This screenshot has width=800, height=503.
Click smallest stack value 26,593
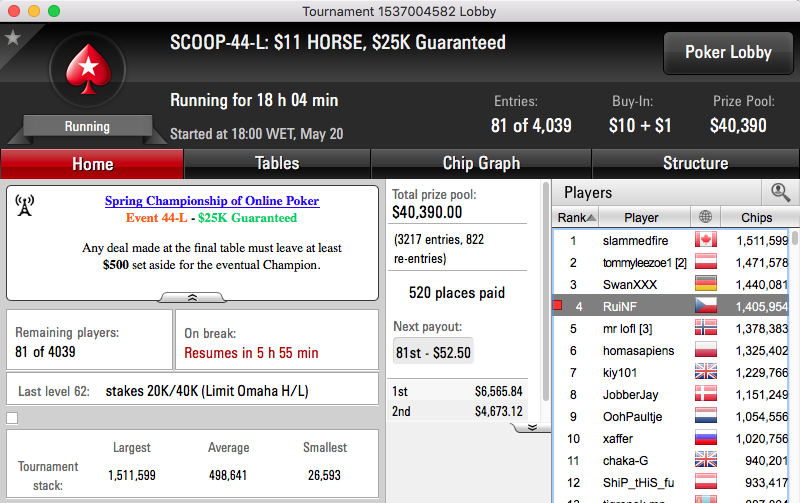[324, 475]
